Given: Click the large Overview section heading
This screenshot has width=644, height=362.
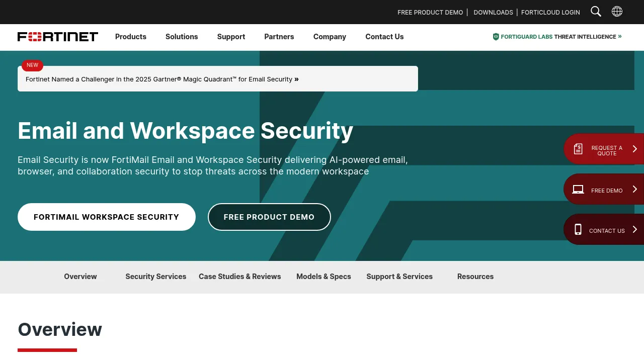Looking at the screenshot, I should [x=60, y=329].
